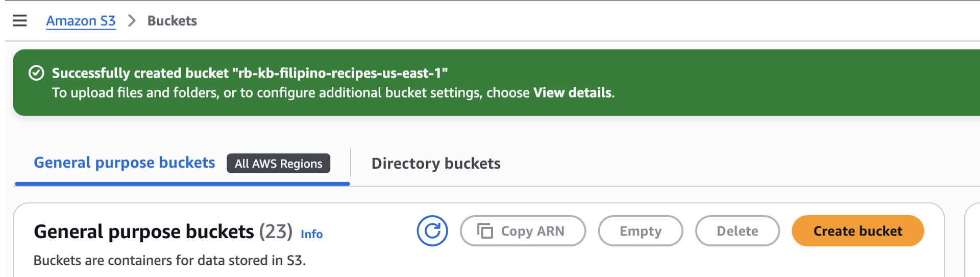980x277 pixels.
Task: Click the All AWS Regions badge
Action: pos(278,164)
